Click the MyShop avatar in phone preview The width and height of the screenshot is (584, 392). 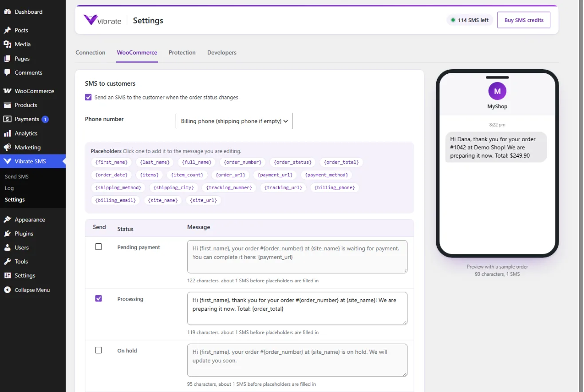497,91
